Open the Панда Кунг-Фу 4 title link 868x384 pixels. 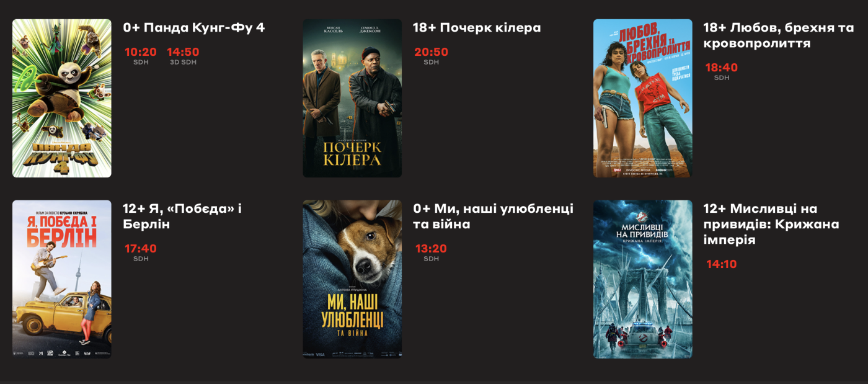194,28
